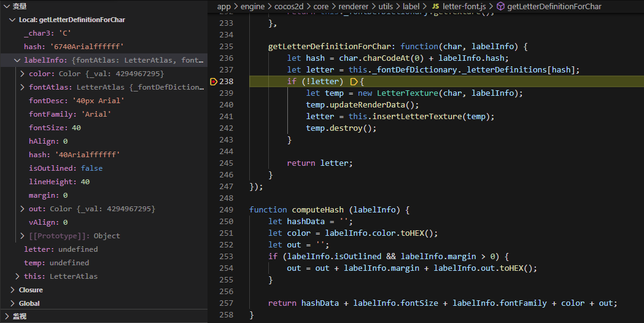The height and width of the screenshot is (323, 644).
Task: Click 'computeHash' function name on line 249
Action: 317,210
